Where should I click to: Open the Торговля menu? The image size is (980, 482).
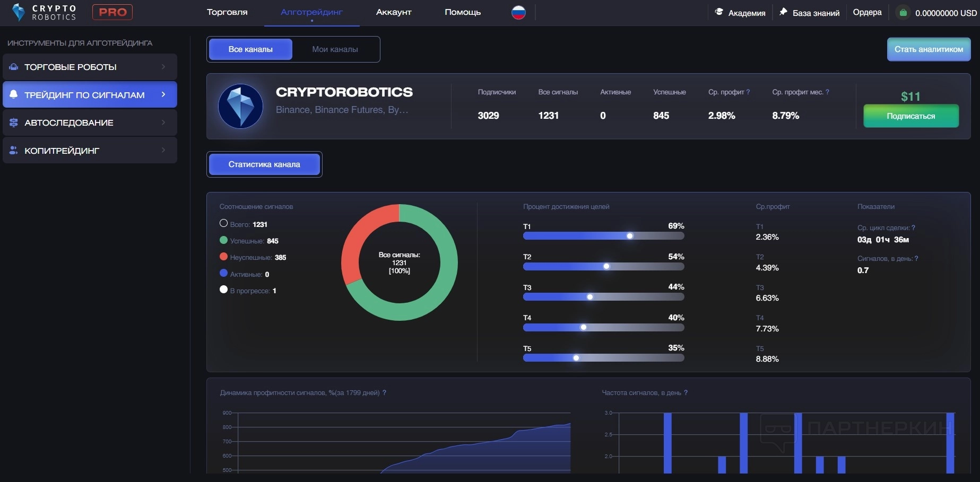[x=227, y=12]
